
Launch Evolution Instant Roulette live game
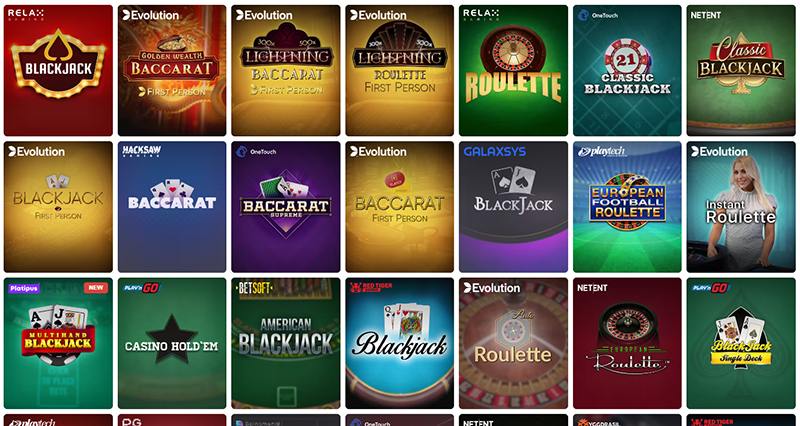coord(741,207)
